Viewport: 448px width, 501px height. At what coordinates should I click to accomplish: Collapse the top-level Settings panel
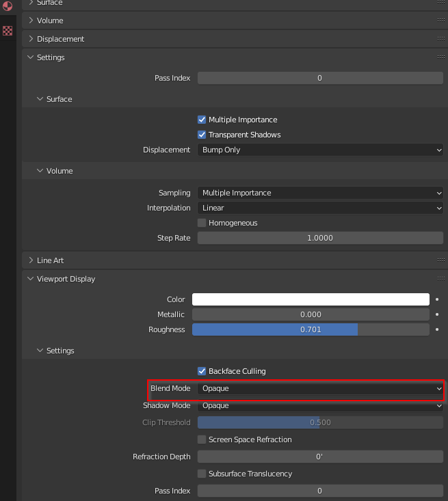(31, 57)
